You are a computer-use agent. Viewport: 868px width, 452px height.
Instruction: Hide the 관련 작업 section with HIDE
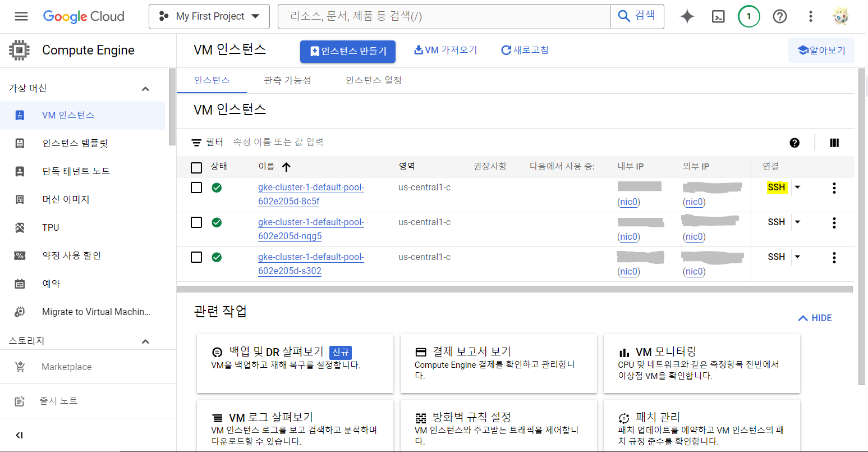click(815, 318)
